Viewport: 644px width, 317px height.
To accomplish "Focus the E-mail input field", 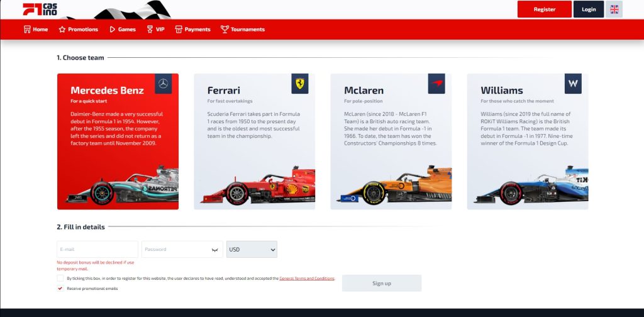I will click(x=97, y=249).
